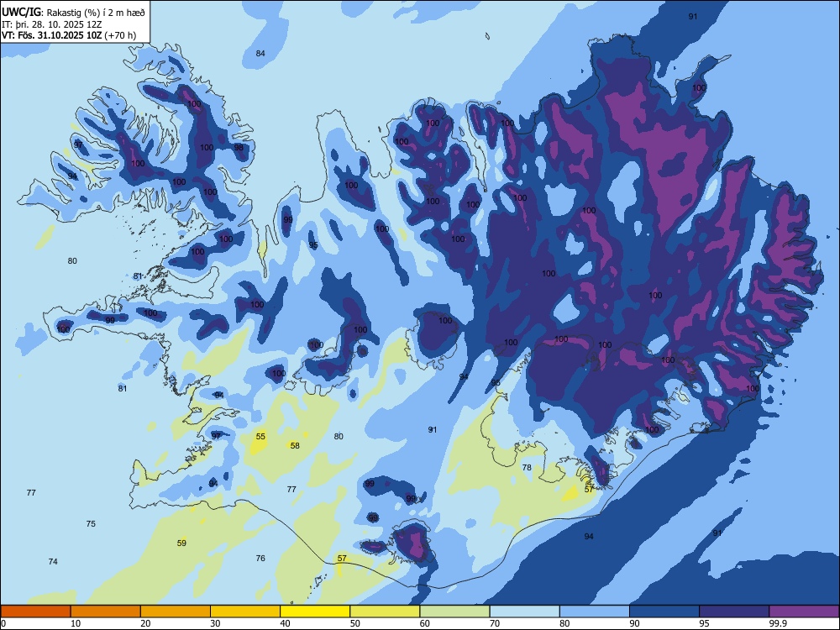Click the 80–90% light blue legend swatch
This screenshot has width=840, height=630.
click(595, 612)
